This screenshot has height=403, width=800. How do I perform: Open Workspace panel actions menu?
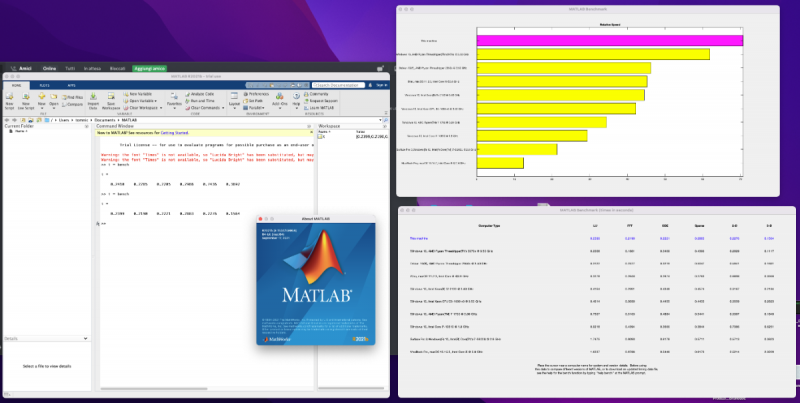tap(384, 126)
